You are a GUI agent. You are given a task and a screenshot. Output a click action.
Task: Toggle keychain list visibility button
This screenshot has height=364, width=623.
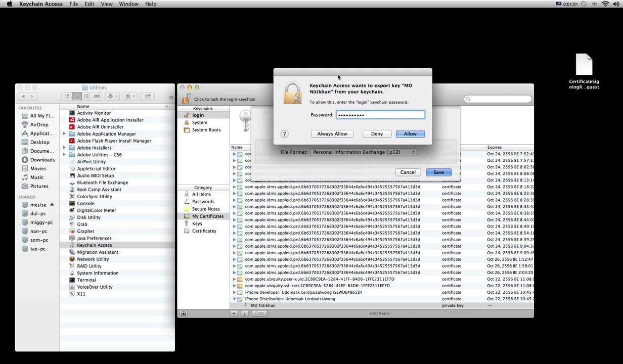184,313
